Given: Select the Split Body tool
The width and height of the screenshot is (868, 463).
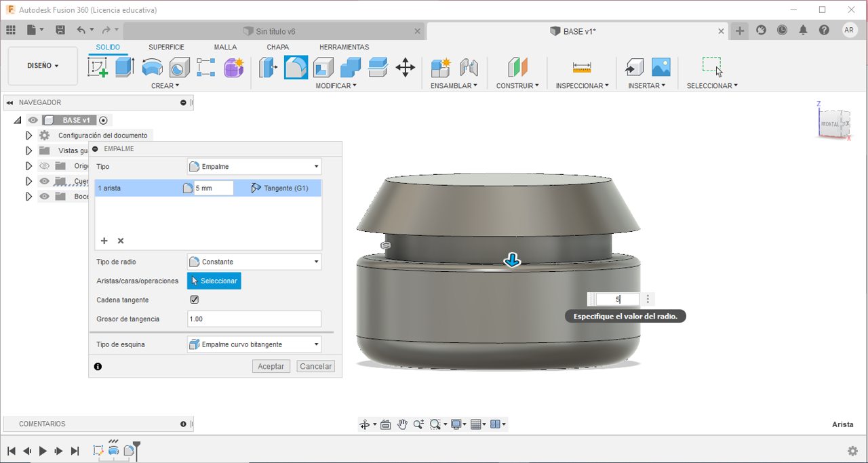Looking at the screenshot, I should coord(378,67).
